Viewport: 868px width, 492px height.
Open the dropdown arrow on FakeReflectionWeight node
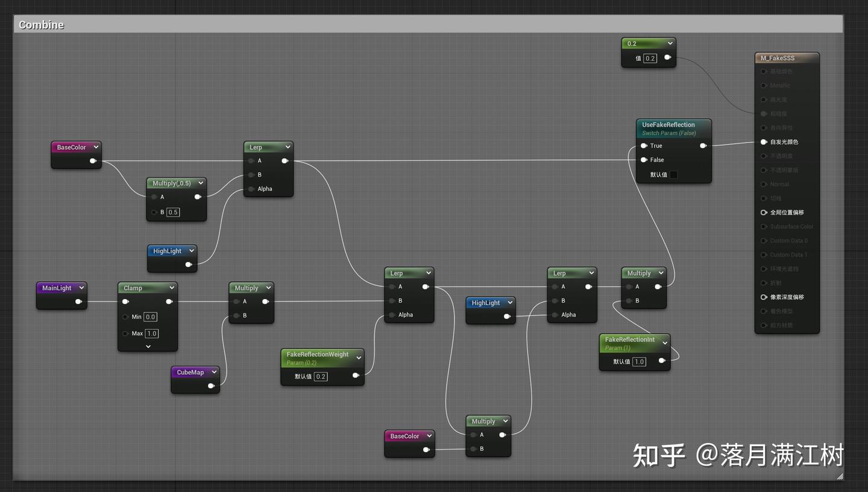point(359,358)
